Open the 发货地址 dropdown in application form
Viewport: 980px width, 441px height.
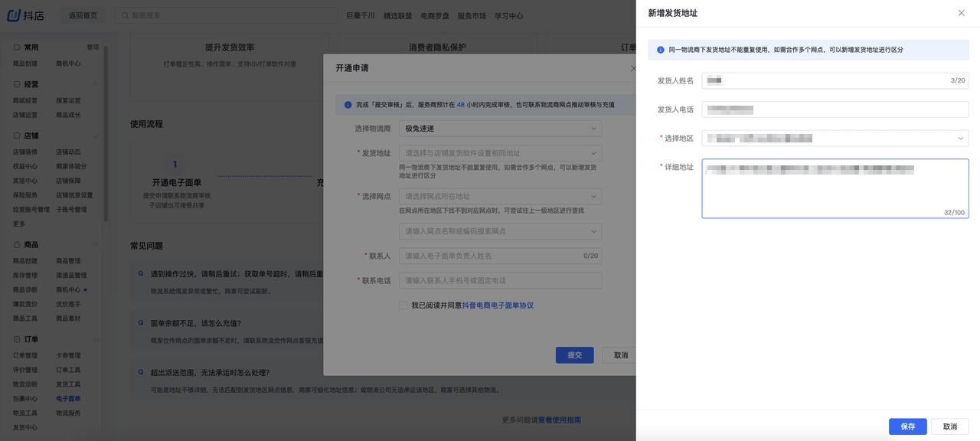tap(499, 153)
